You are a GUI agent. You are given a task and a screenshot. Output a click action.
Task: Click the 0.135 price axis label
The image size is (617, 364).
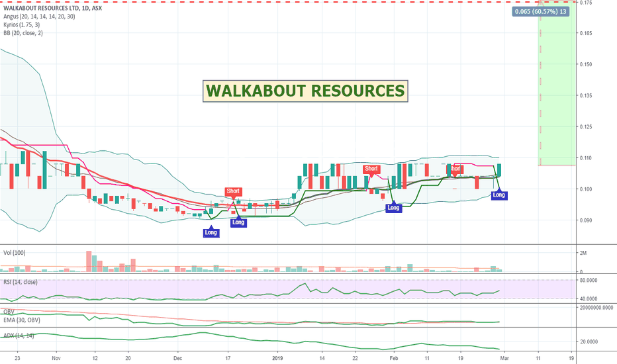tap(586, 95)
